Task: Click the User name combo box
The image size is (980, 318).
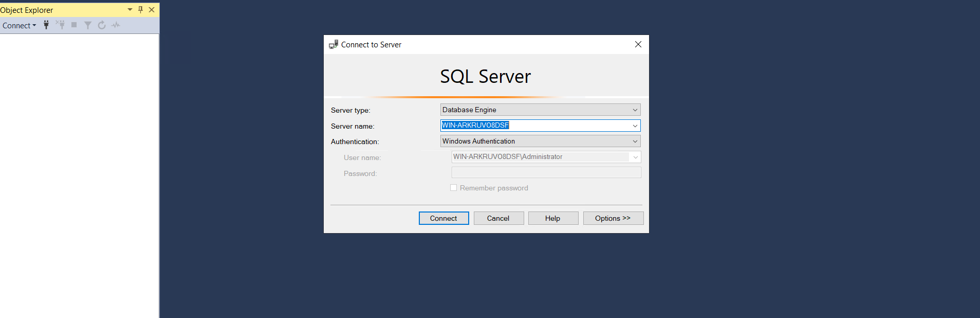Action: point(546,157)
